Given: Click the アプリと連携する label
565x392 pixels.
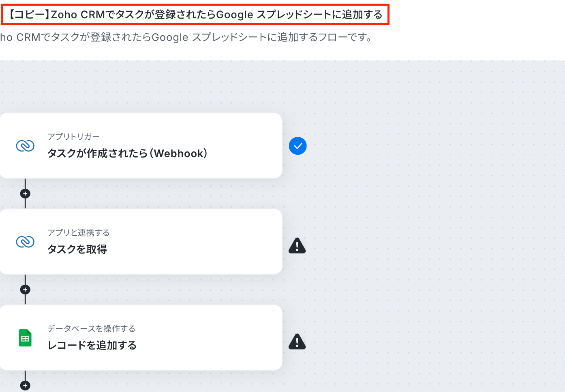Looking at the screenshot, I should [79, 232].
